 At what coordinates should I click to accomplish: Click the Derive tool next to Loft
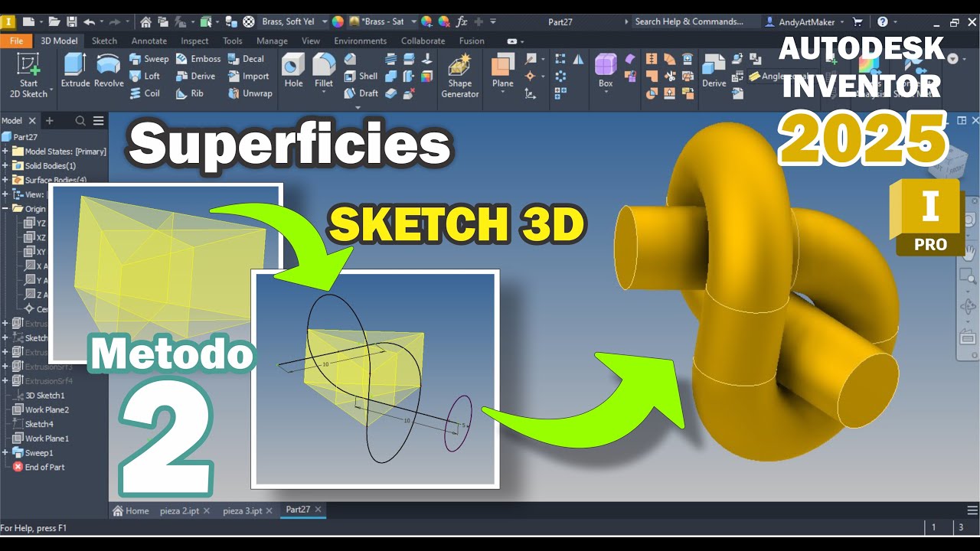pos(195,77)
